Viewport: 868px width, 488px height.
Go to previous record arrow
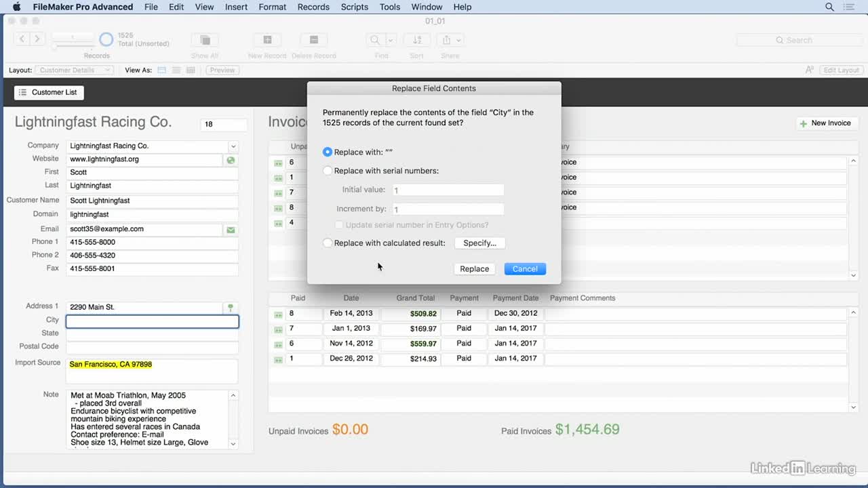coord(22,39)
